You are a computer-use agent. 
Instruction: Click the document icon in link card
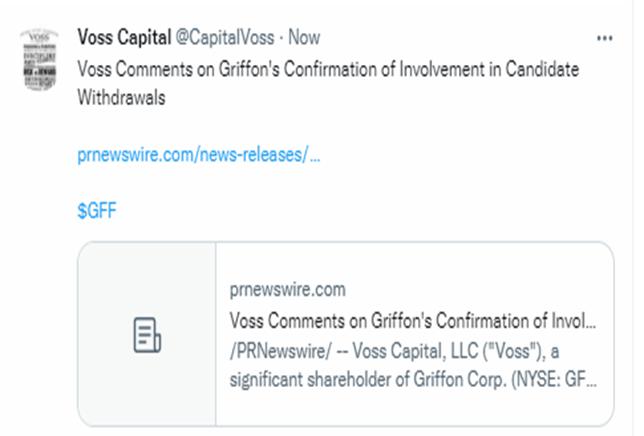pyautogui.click(x=147, y=335)
